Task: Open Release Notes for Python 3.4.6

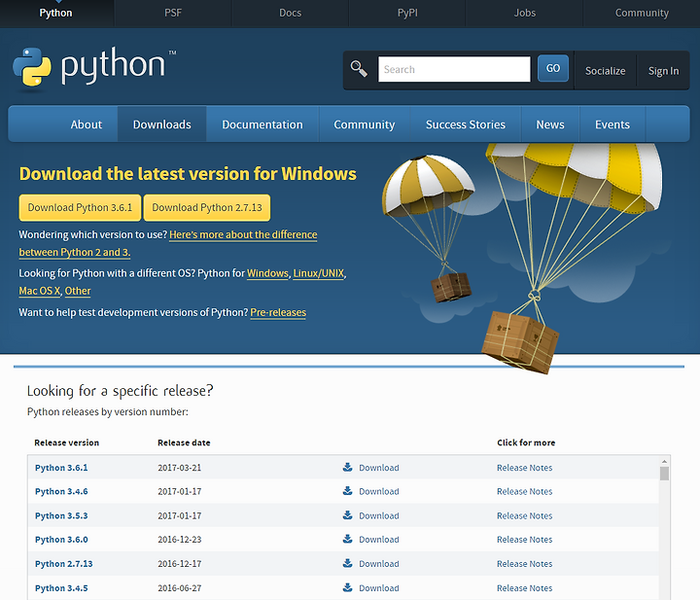Action: pyautogui.click(x=525, y=491)
